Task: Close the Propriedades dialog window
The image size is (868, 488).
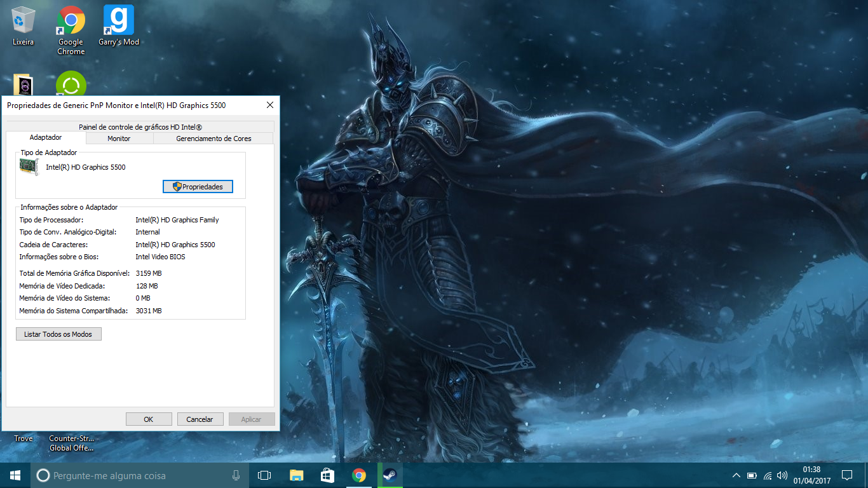Action: pos(270,105)
